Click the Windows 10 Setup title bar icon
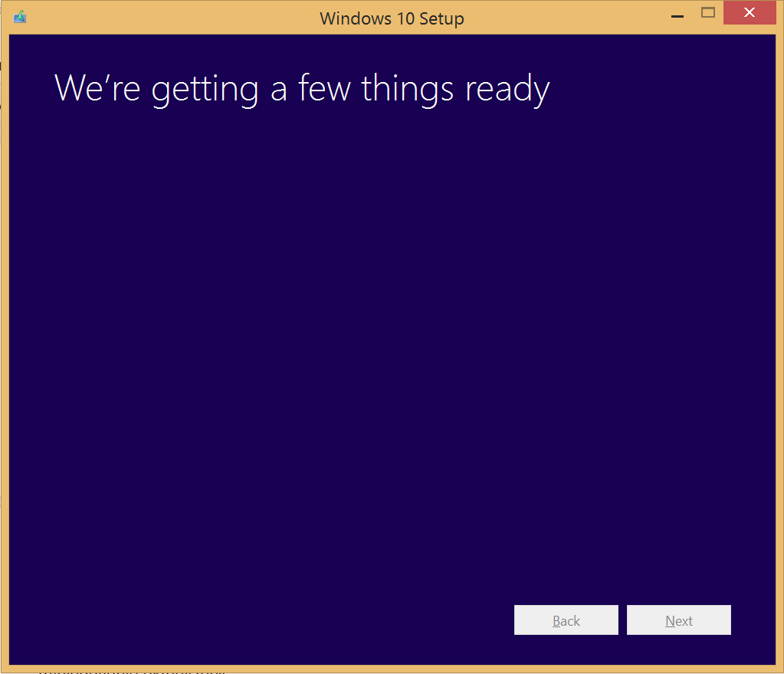 [x=20, y=17]
